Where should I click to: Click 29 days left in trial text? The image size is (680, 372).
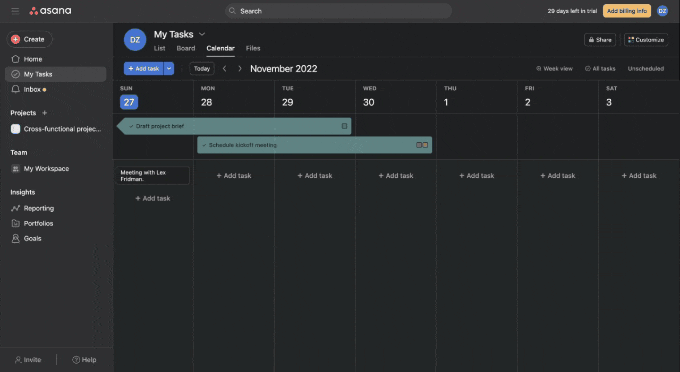[572, 11]
